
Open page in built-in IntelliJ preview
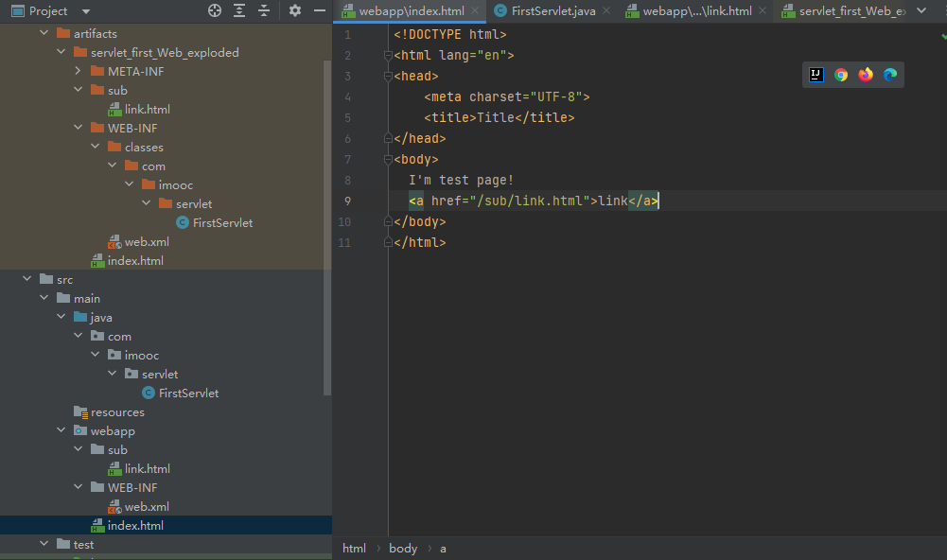[x=816, y=75]
